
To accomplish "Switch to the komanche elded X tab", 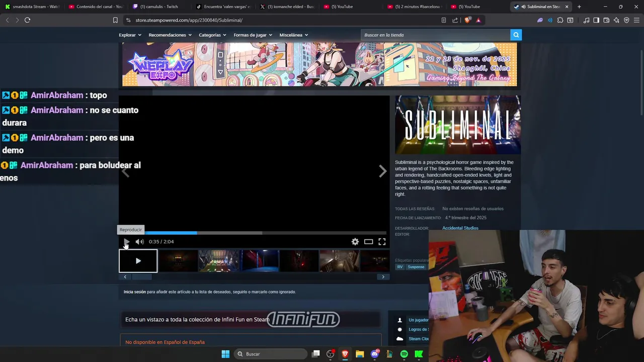I will (x=287, y=7).
